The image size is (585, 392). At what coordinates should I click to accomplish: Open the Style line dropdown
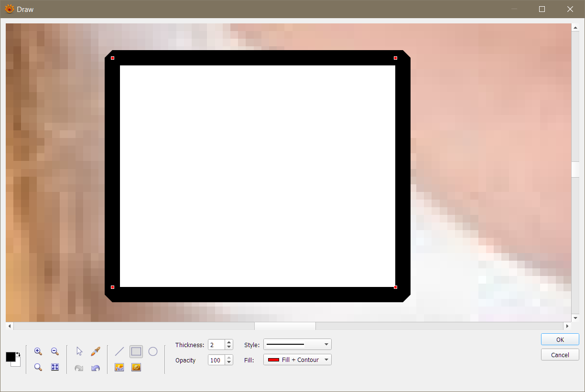(x=297, y=344)
